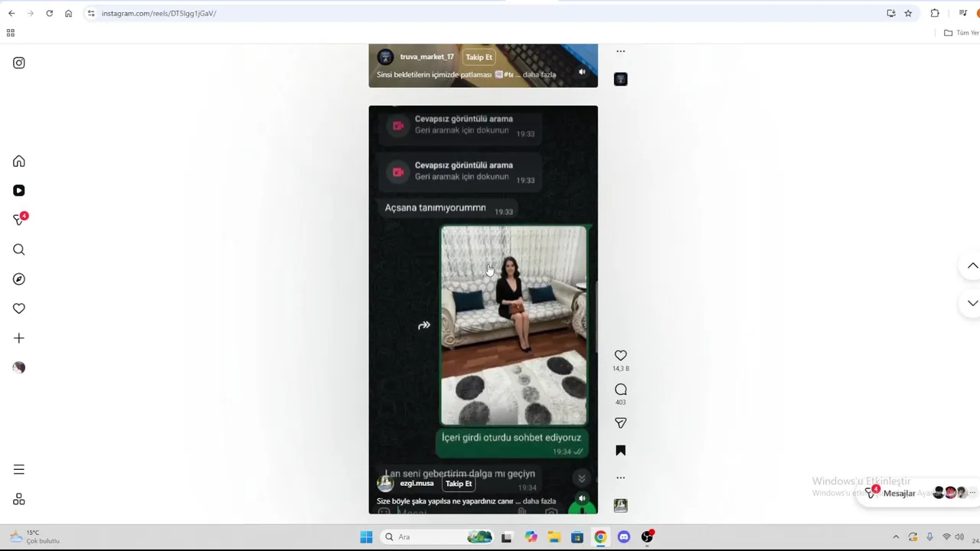
Task: Open Microsoft Store from the taskbar
Action: (577, 537)
